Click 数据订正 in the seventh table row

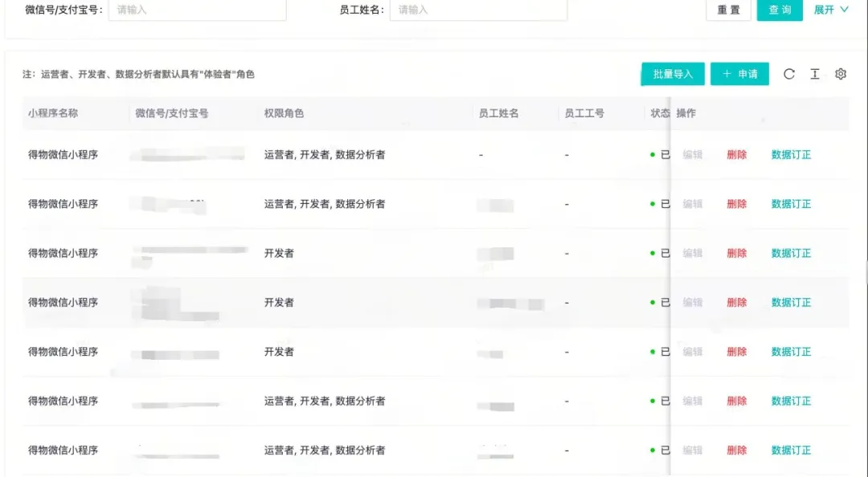coord(791,450)
